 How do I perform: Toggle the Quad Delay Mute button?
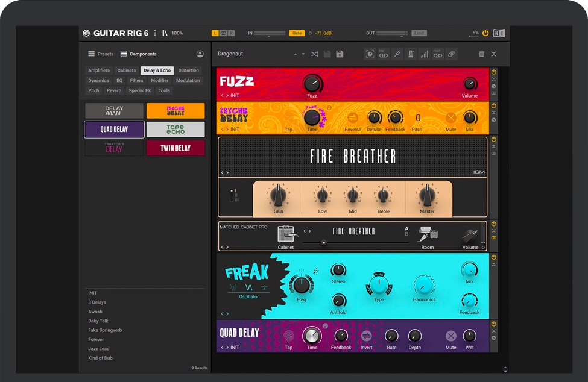tap(450, 336)
